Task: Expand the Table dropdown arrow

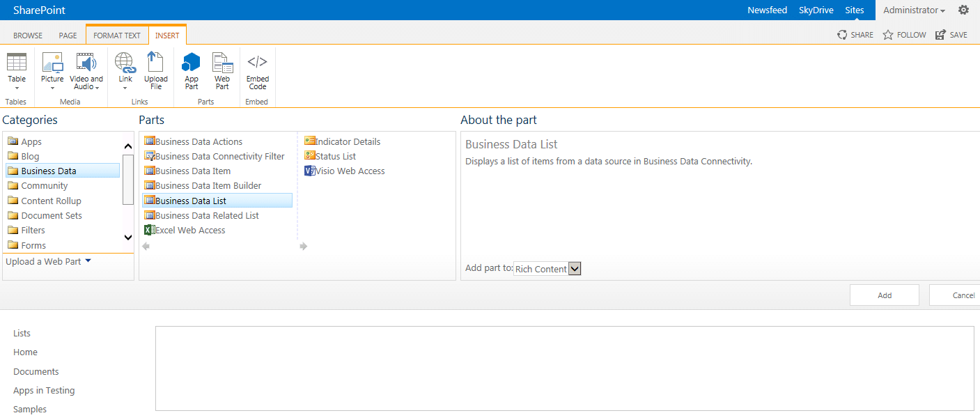Action: (x=17, y=88)
